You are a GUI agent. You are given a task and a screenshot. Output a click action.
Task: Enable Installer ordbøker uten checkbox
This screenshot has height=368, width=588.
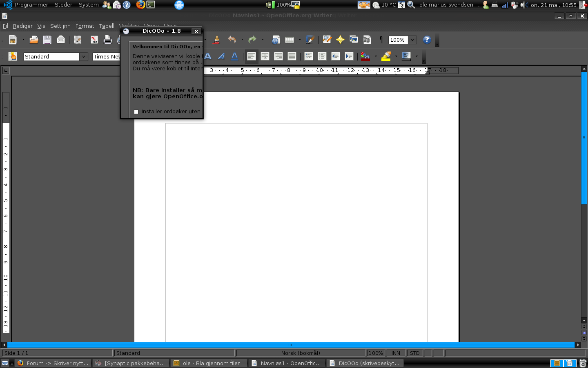[x=136, y=112]
